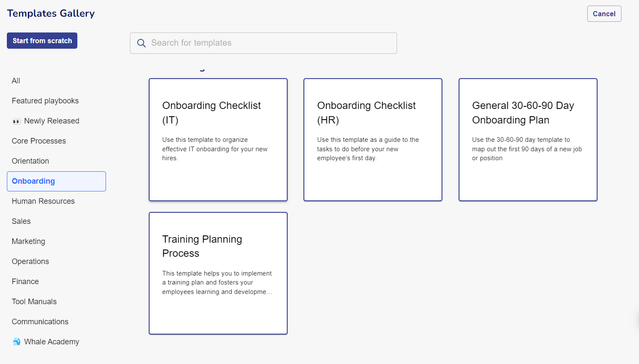Screen dimensions: 639x364
Task: Open the Training Planning Process template
Action: pyautogui.click(x=218, y=273)
